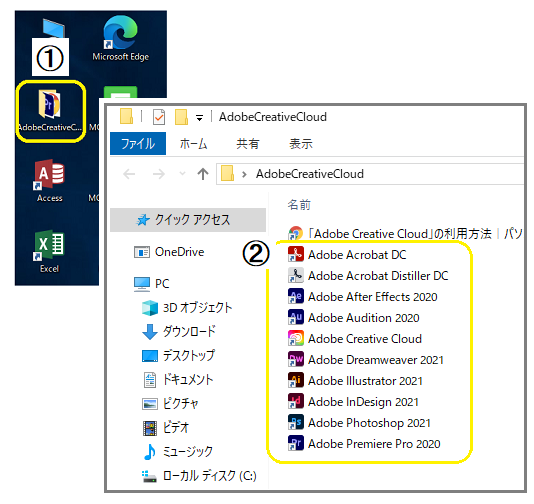The width and height of the screenshot is (534, 504).
Task: Select the 'Adobe Acrobat Distiller DC' file name
Action: click(378, 275)
